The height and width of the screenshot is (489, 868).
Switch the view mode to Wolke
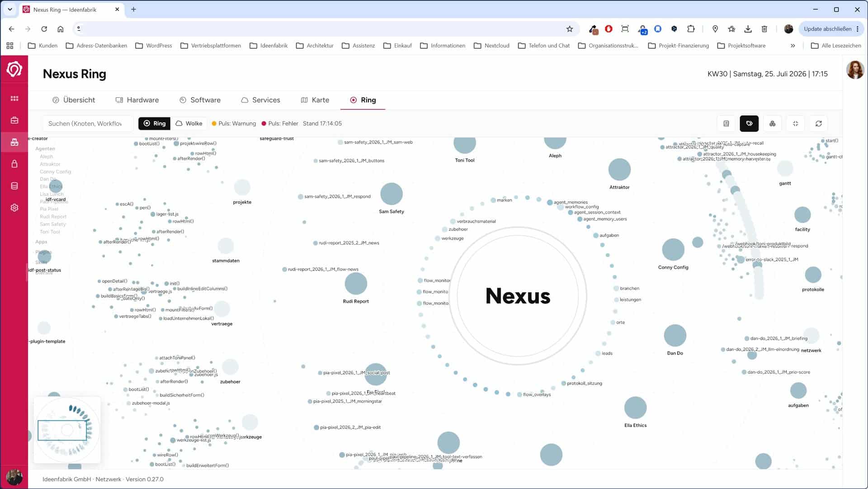coord(189,123)
